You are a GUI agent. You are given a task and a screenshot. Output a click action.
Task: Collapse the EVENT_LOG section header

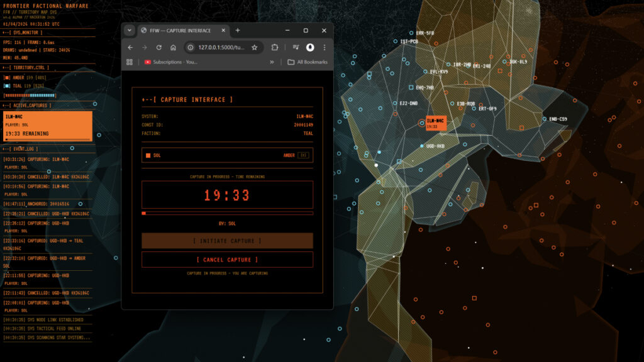coord(20,149)
